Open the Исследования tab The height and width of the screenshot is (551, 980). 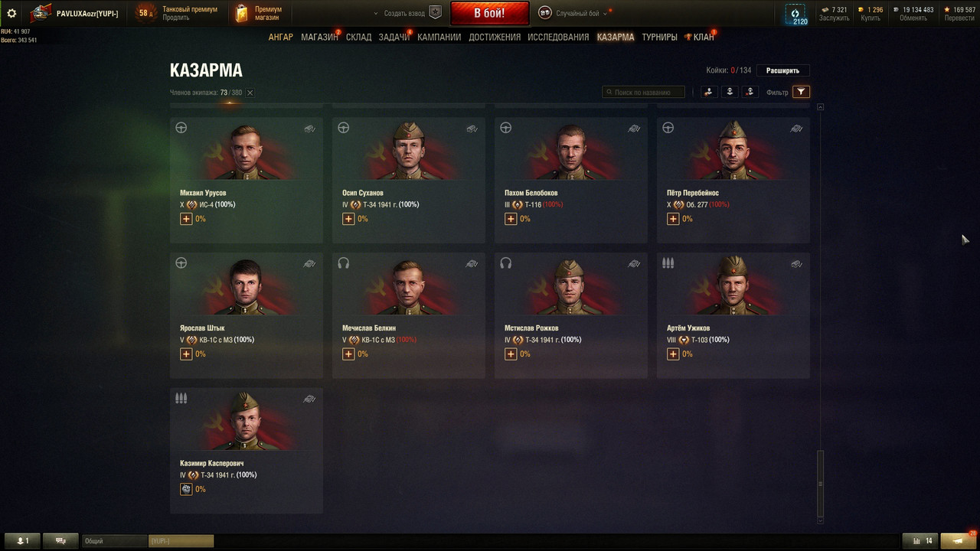tap(558, 37)
